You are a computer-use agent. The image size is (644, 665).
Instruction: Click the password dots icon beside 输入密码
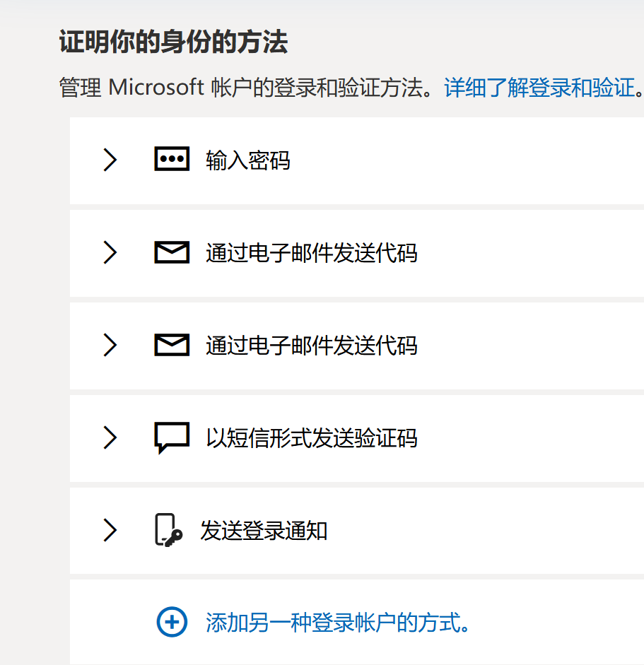point(171,159)
